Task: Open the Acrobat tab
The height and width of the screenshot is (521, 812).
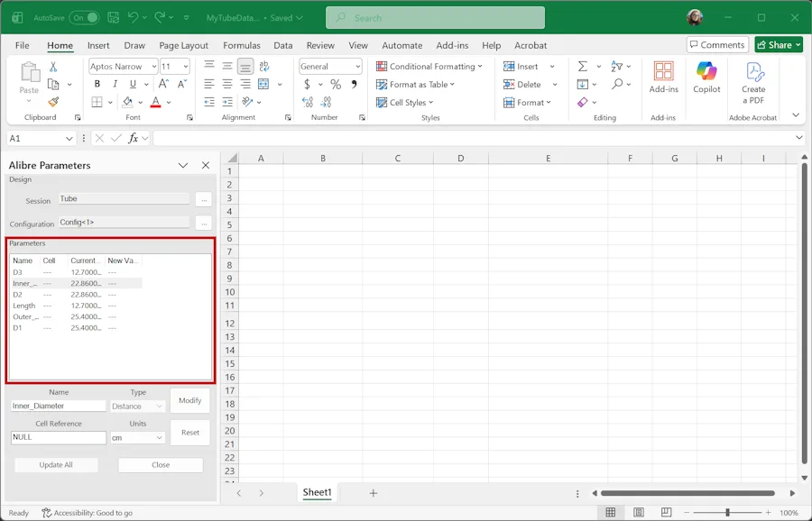Action: 531,46
